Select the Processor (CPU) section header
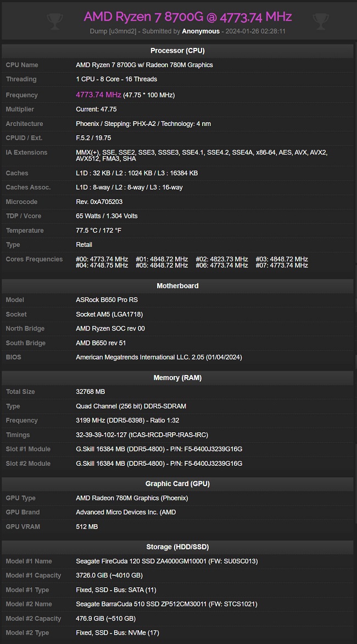 [x=177, y=51]
